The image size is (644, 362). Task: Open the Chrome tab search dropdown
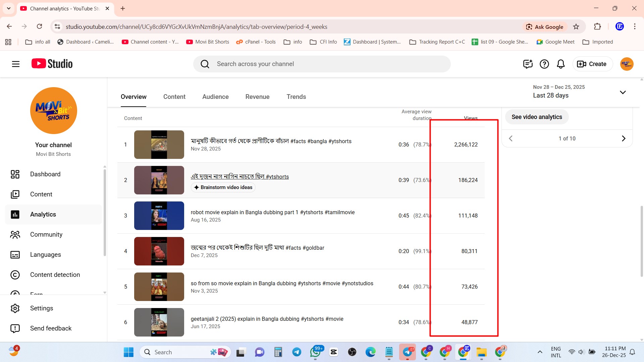[x=9, y=8]
